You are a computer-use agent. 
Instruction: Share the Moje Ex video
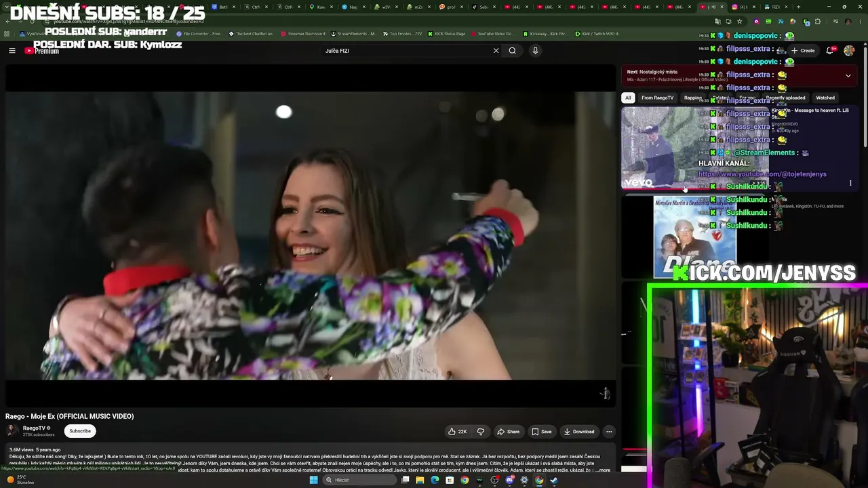point(508,432)
